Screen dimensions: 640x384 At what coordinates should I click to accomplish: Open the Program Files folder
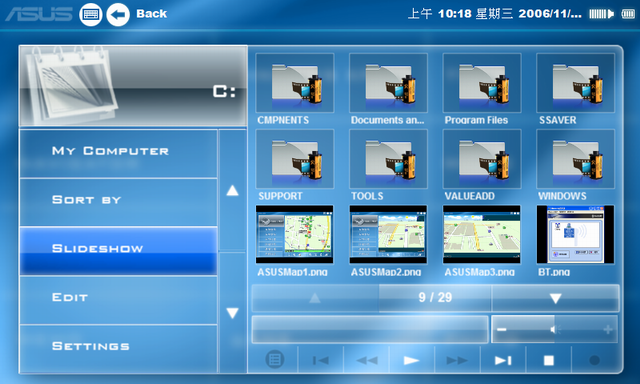pos(482,83)
